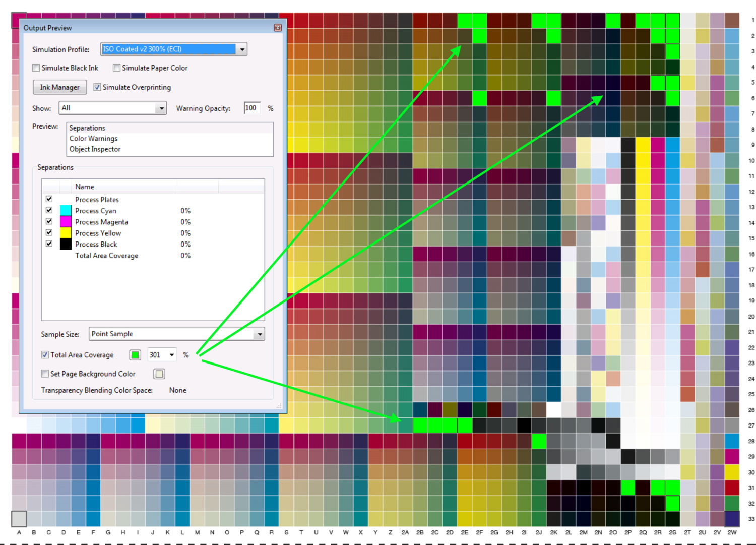This screenshot has height=545, width=756.
Task: Click the Process Magenta color icon
Action: pos(66,222)
